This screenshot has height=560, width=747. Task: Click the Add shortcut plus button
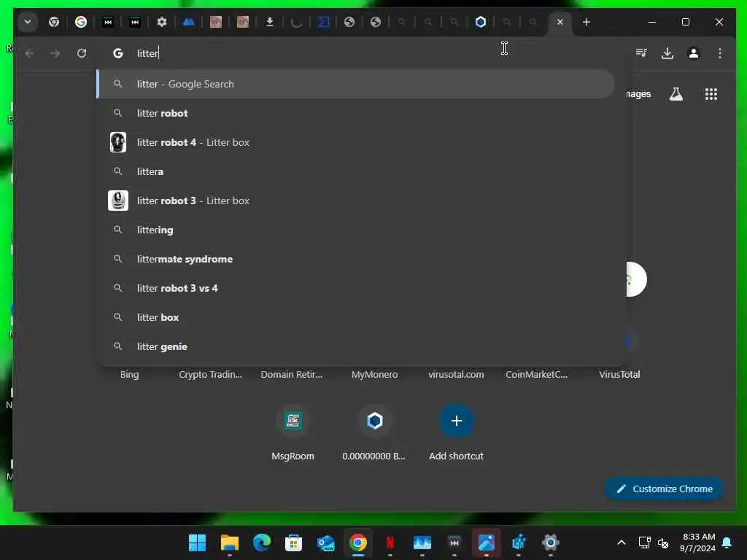click(x=456, y=421)
